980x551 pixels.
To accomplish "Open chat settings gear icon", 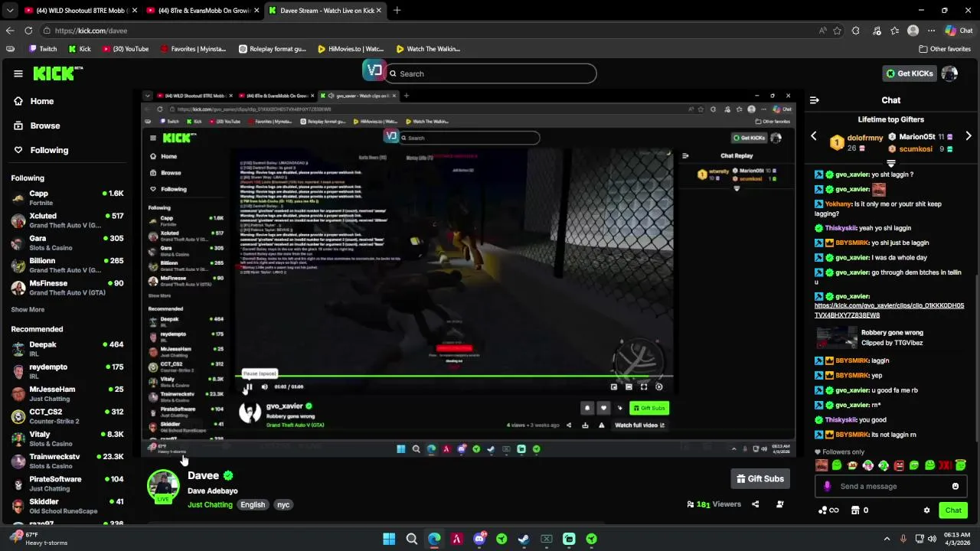I will coord(926,510).
